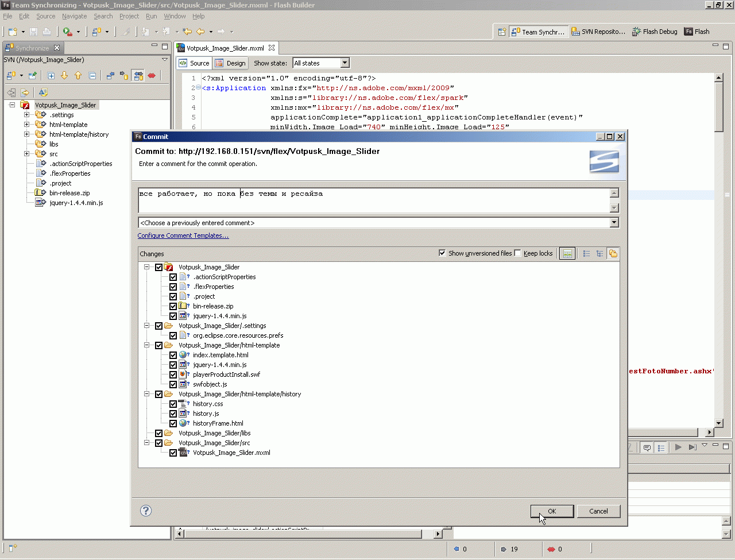Open the Configure Comment Templates link
This screenshot has height=560, width=735.
tap(183, 235)
